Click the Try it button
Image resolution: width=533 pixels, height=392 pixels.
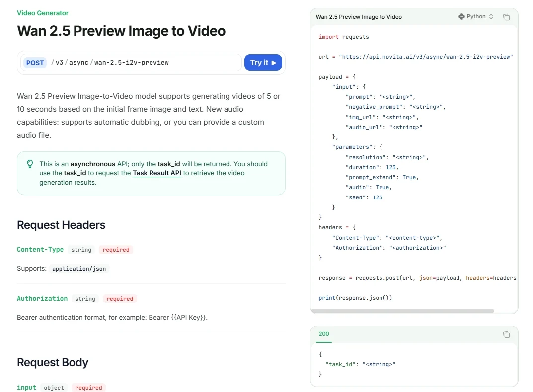click(263, 63)
